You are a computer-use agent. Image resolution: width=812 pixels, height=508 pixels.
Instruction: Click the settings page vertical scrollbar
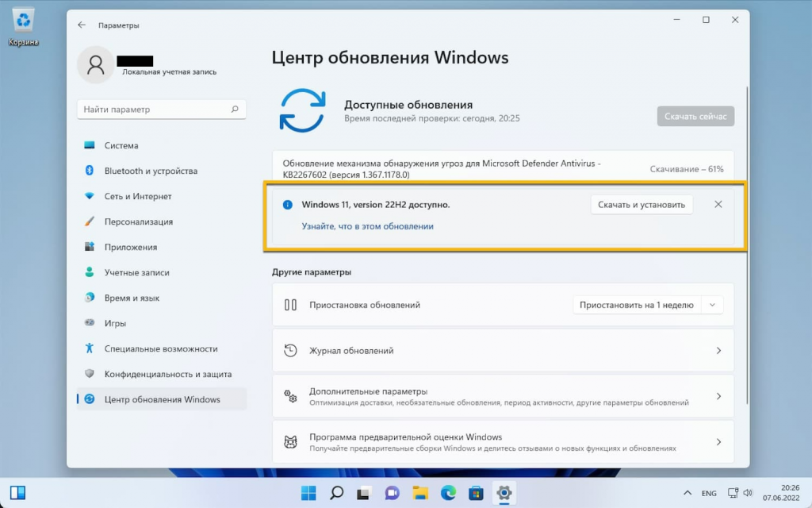(745, 238)
